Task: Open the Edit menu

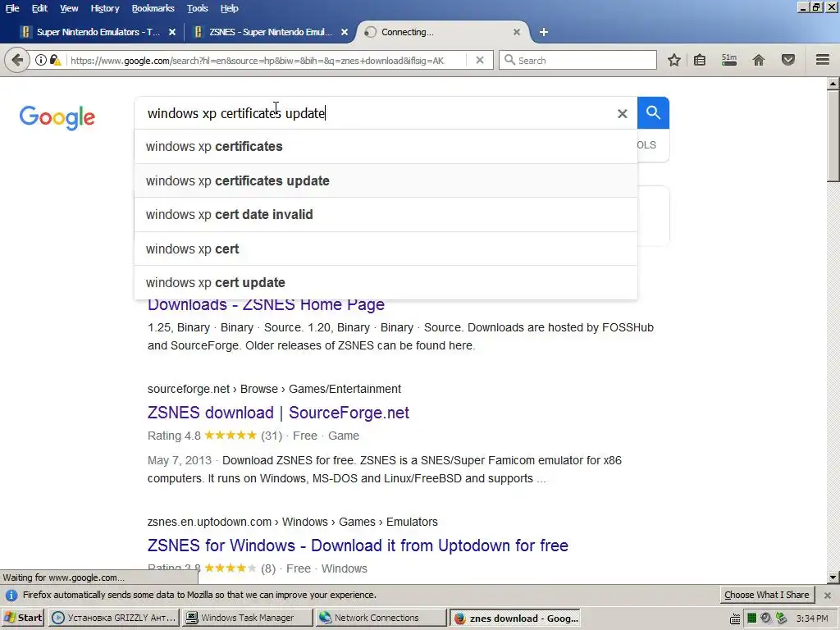Action: pyautogui.click(x=39, y=8)
